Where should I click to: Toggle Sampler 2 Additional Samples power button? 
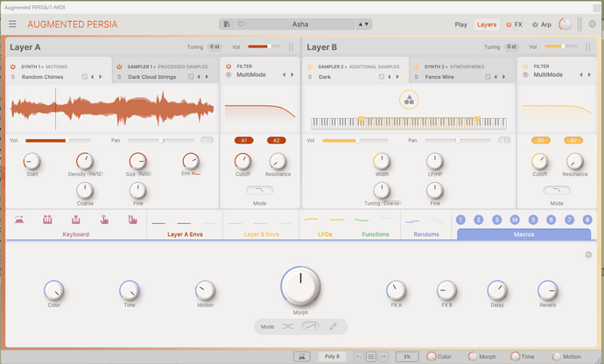point(310,66)
